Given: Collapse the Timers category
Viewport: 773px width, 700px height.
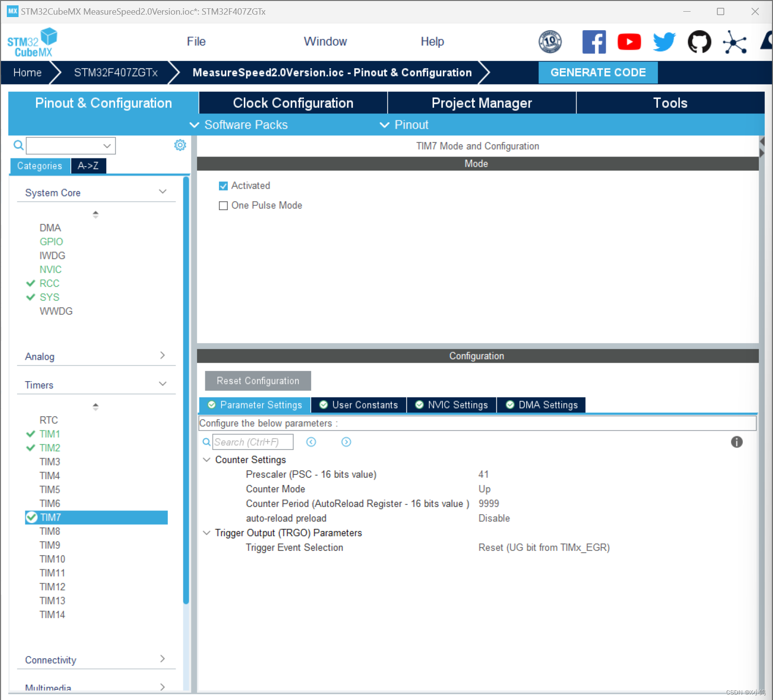Looking at the screenshot, I should pyautogui.click(x=163, y=384).
